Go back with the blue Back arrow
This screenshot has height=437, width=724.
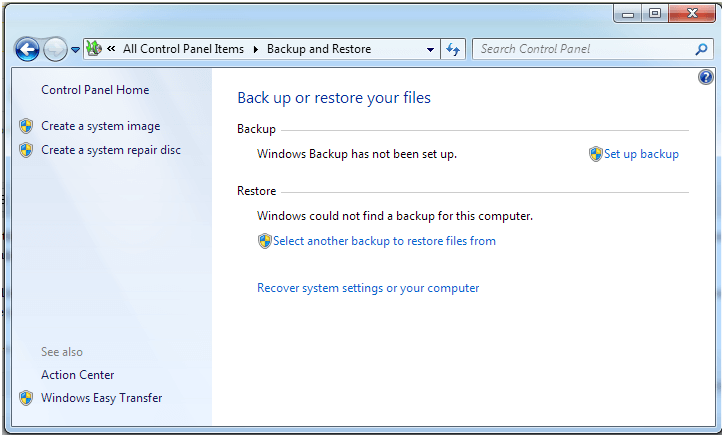(27, 49)
